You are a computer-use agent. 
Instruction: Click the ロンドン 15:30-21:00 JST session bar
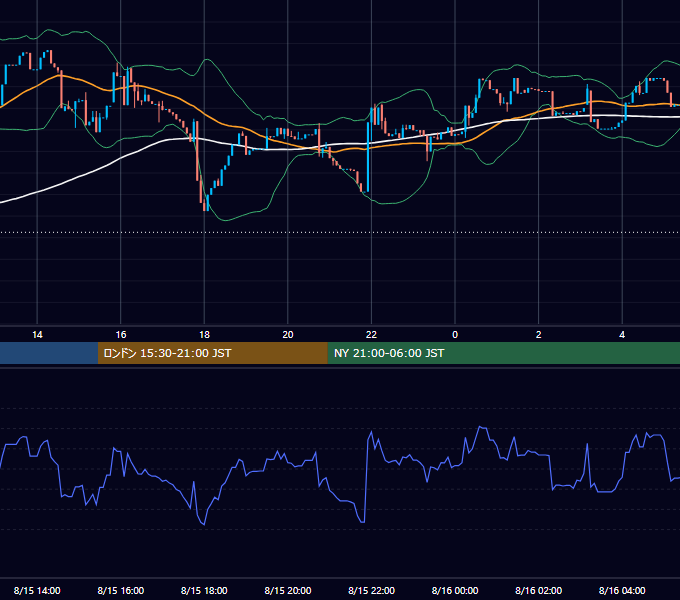coord(212,353)
